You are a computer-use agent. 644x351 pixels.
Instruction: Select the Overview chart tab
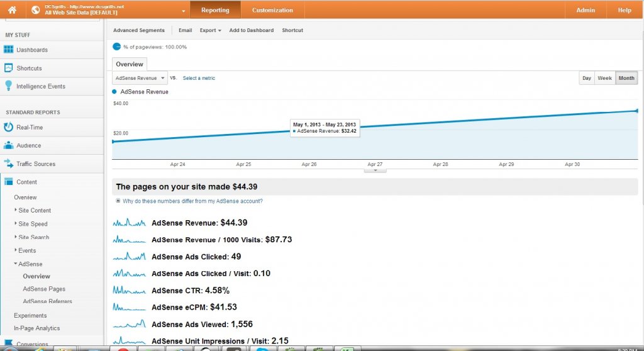click(x=130, y=64)
